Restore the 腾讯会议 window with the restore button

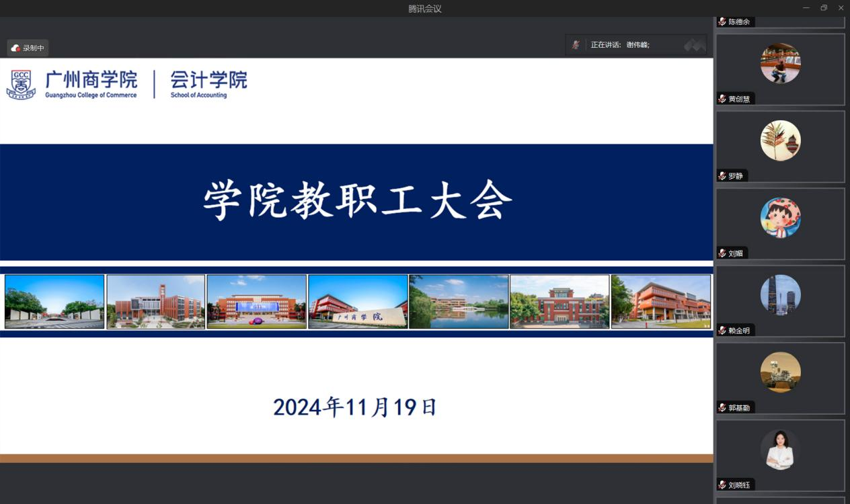pos(823,8)
